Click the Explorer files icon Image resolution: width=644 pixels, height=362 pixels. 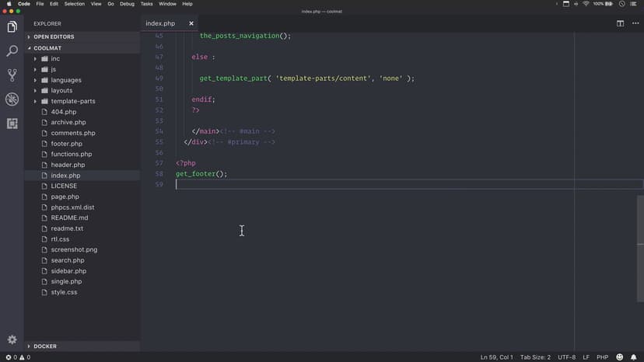(12, 27)
